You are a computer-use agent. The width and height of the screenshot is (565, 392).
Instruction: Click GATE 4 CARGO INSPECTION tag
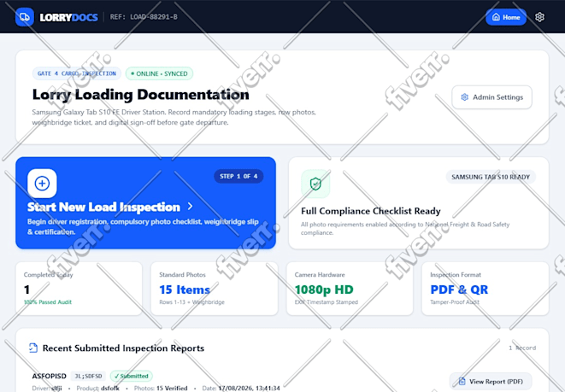coord(77,73)
